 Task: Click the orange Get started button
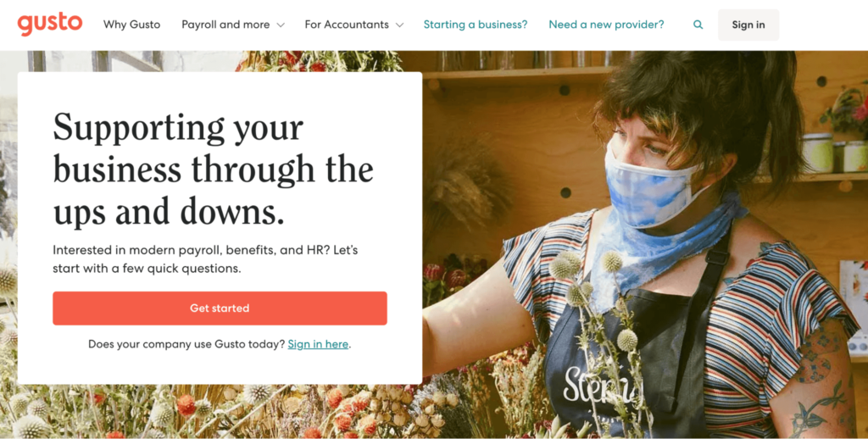click(x=220, y=308)
